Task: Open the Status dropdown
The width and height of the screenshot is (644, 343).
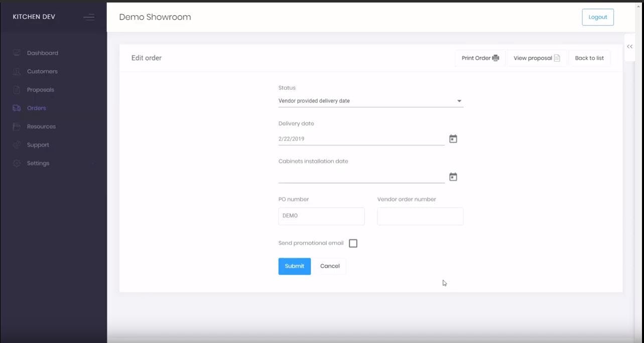Action: [x=459, y=100]
